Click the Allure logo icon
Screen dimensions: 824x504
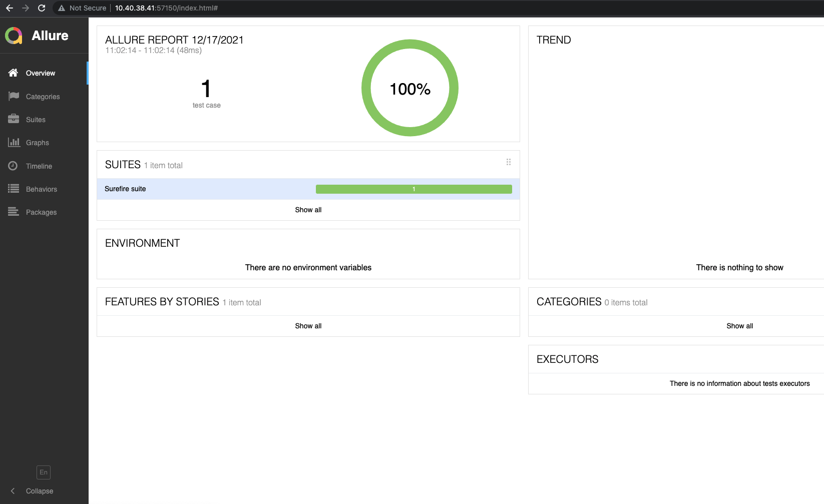pos(14,36)
